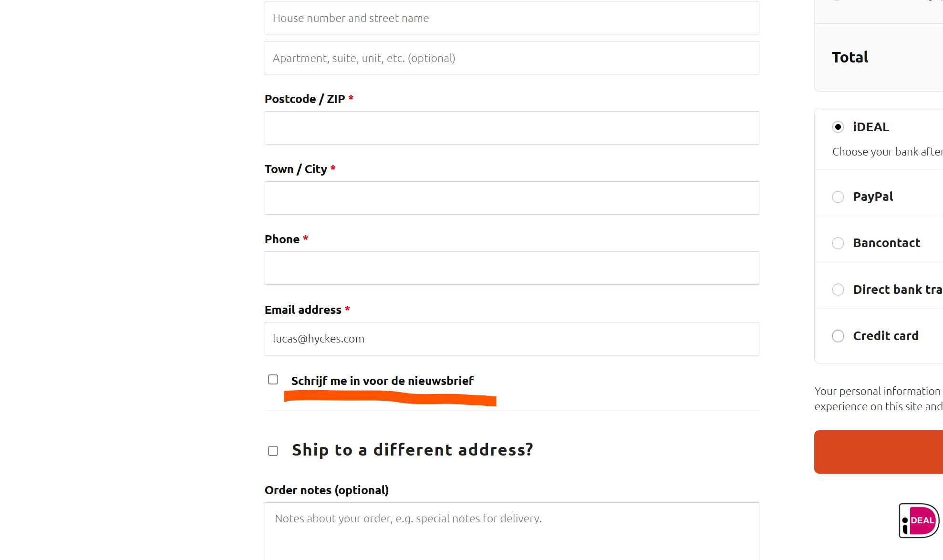The image size is (943, 560).
Task: Click the House number and street name field
Action: tap(512, 18)
